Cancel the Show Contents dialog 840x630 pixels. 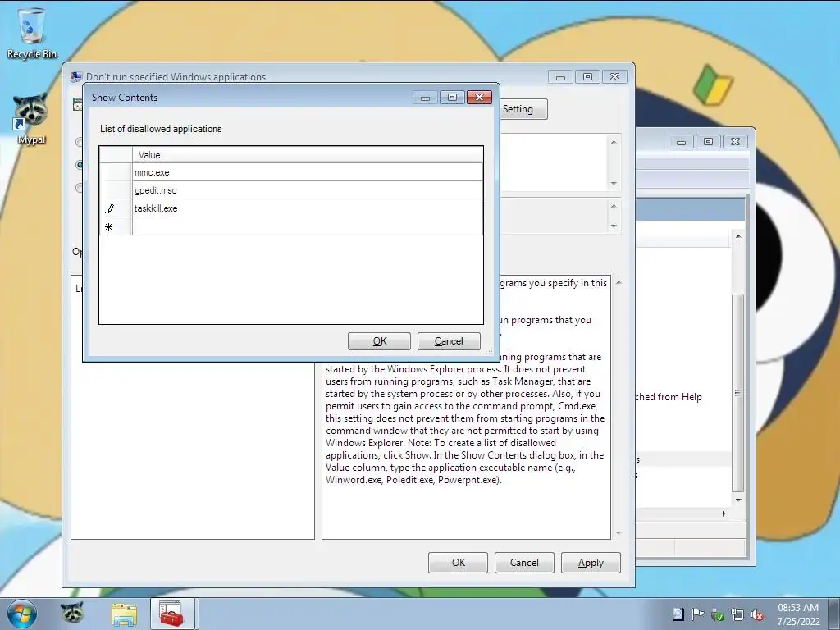(x=449, y=341)
